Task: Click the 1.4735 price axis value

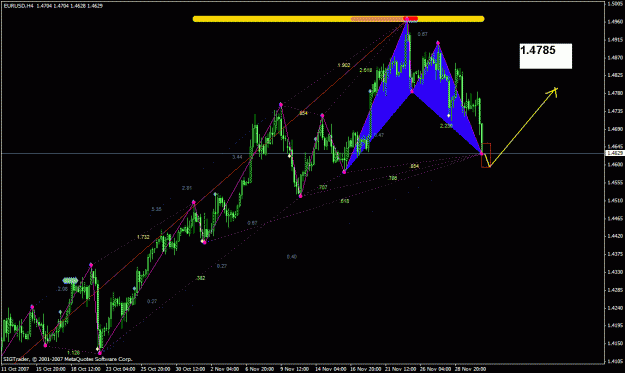Action: coord(615,111)
